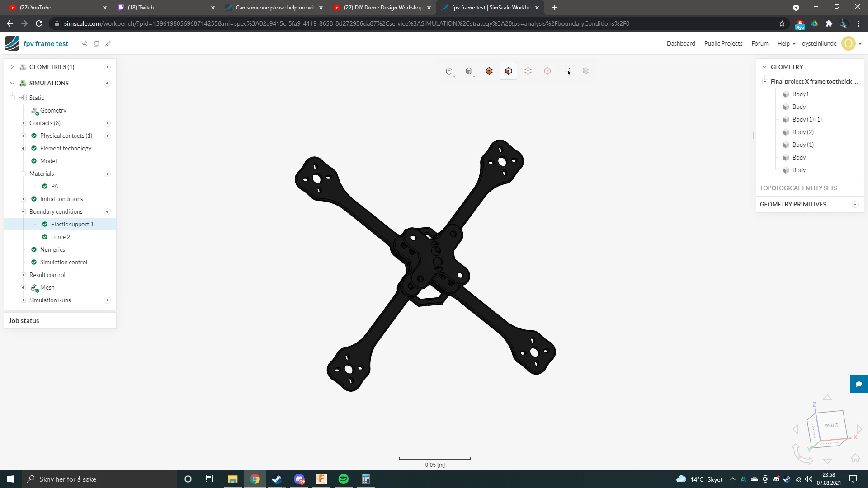Activate the select volumes tool

[489, 71]
